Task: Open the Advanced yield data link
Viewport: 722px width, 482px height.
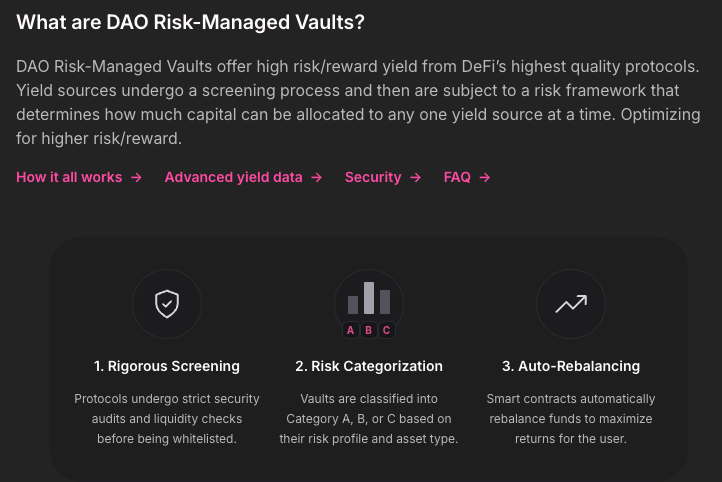Action: [x=233, y=177]
